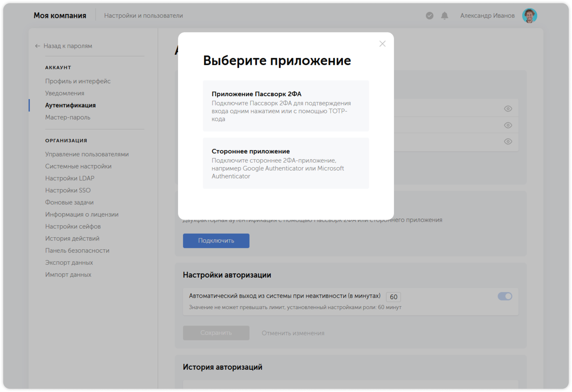
Task: Click the inactivity minutes input showing 60
Action: point(393,297)
